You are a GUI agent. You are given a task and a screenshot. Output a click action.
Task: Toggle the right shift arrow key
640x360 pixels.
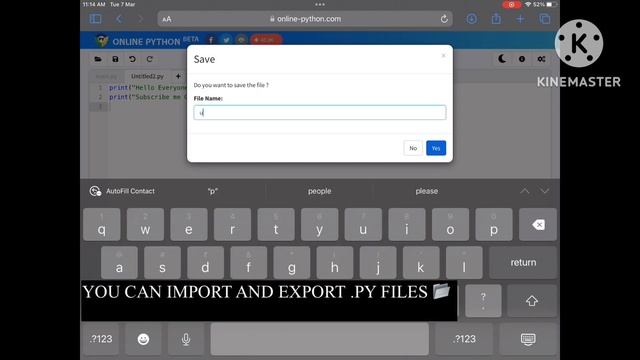[x=532, y=301]
